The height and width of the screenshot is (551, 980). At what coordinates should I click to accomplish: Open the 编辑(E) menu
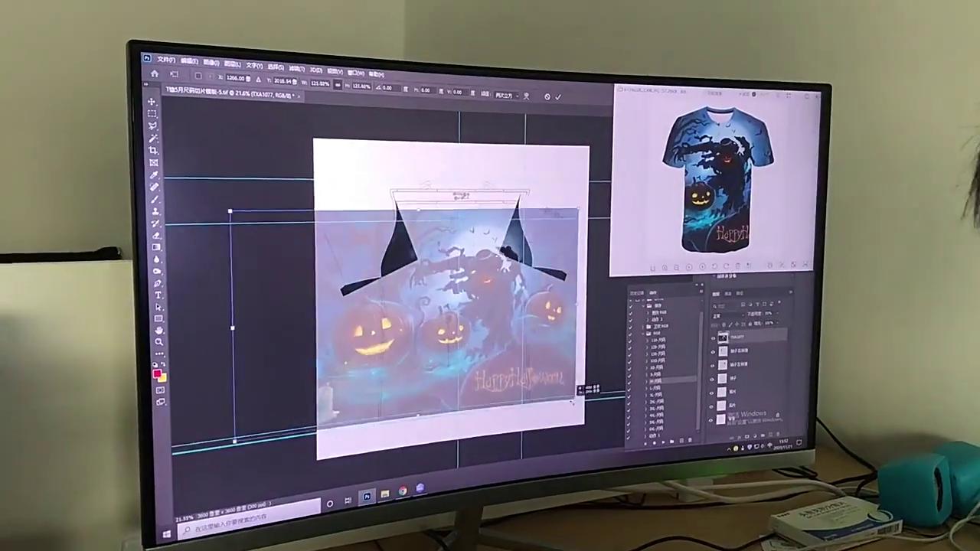[189, 61]
